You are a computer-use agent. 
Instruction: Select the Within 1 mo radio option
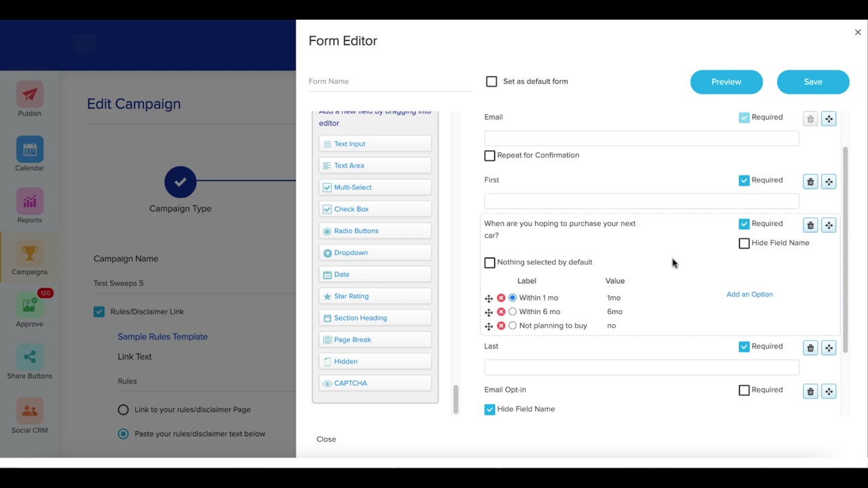[513, 298]
